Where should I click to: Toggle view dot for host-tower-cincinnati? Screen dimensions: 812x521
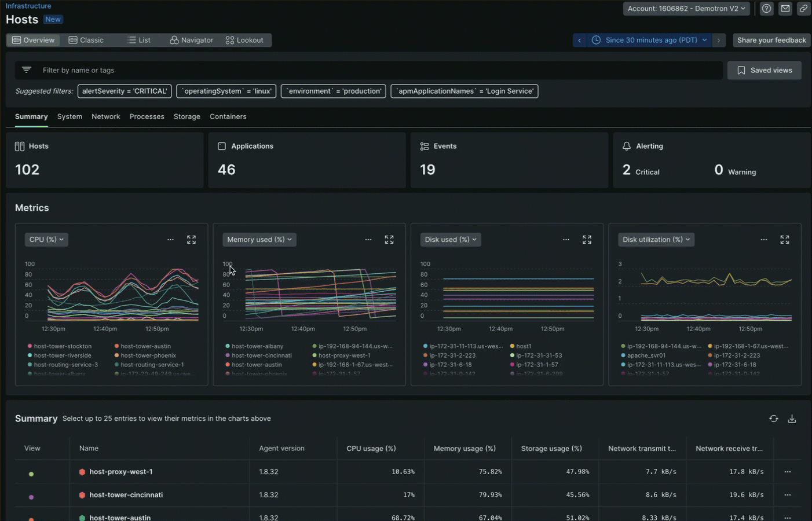point(31,497)
